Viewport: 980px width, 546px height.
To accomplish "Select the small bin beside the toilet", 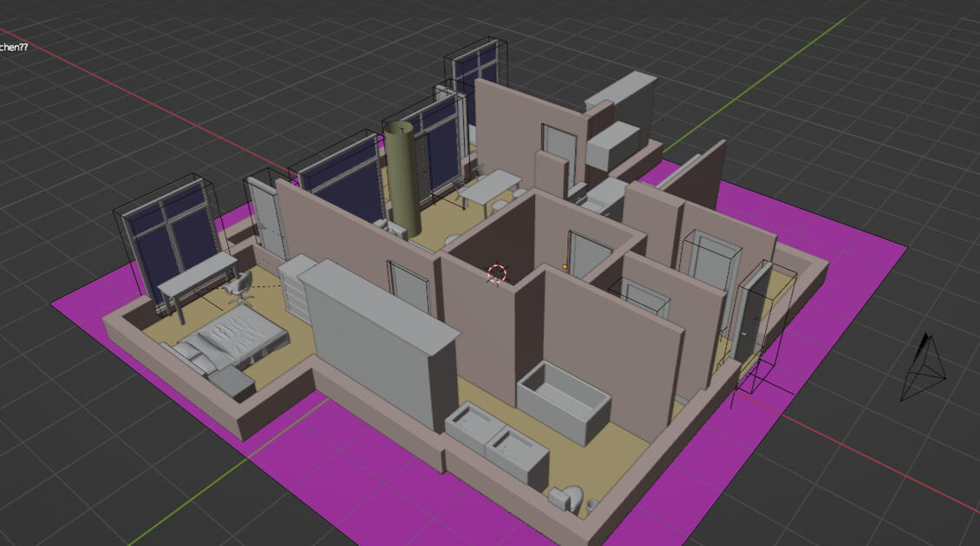I will pos(592,504).
